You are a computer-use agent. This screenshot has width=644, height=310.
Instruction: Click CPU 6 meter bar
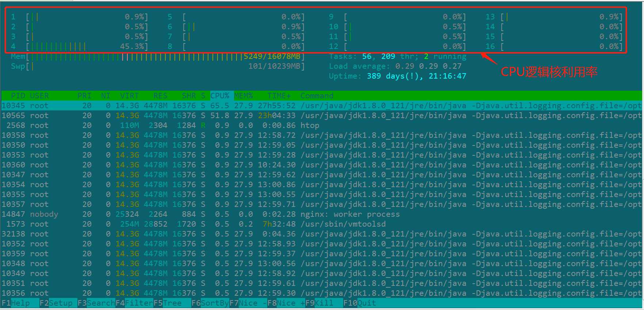tap(236, 27)
